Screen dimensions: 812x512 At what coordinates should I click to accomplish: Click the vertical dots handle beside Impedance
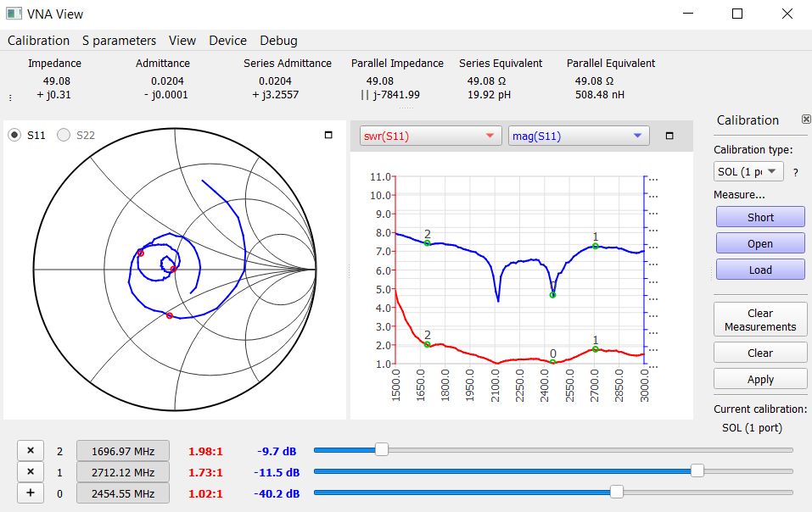(x=10, y=97)
